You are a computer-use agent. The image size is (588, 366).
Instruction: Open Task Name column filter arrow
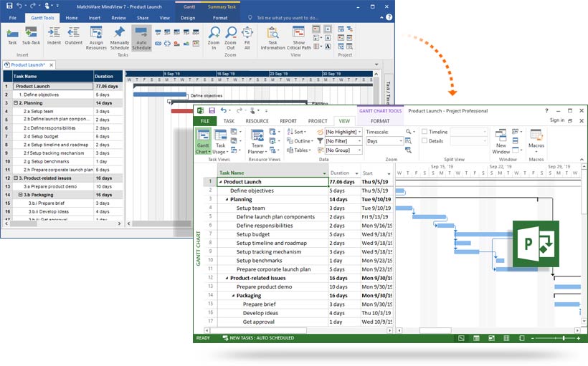pyautogui.click(x=324, y=173)
